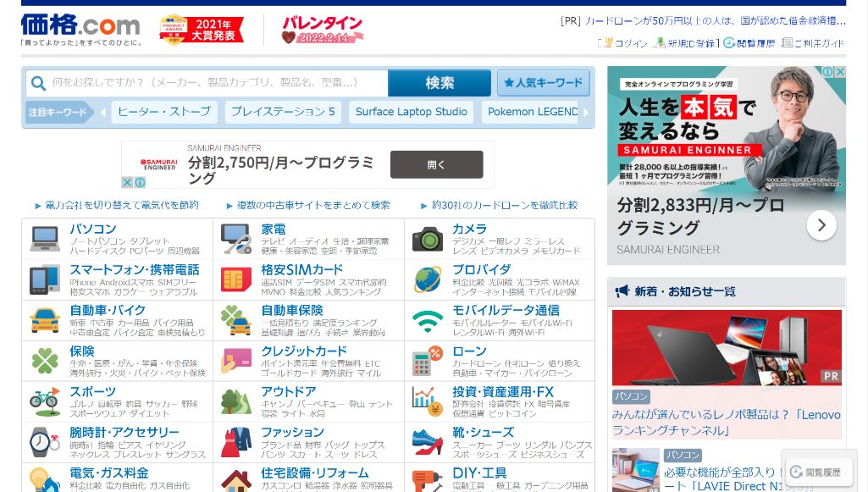Open the バレンタイン 2022.2.14 banner
868x492 pixels.
coord(323,30)
